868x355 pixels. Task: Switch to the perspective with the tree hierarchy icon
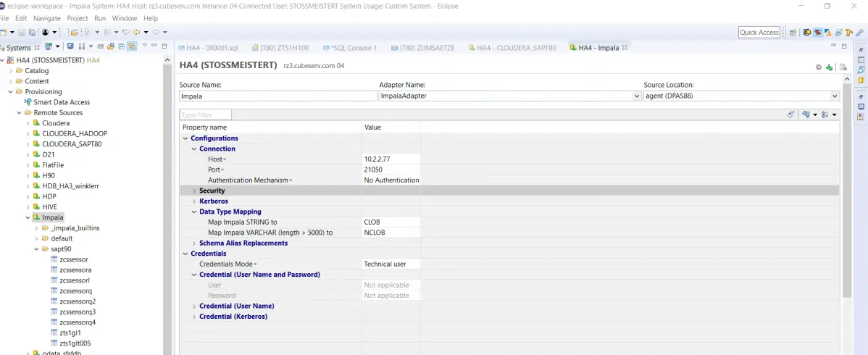pos(848,32)
